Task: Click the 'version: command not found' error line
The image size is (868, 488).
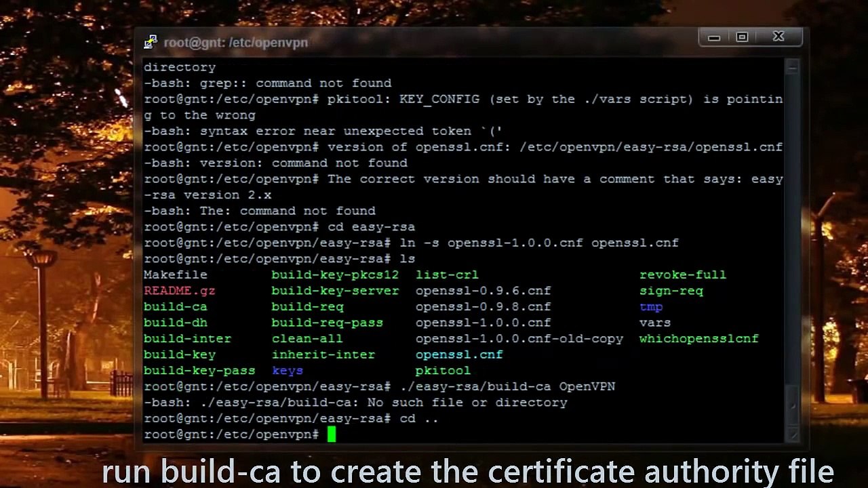Action: point(275,163)
